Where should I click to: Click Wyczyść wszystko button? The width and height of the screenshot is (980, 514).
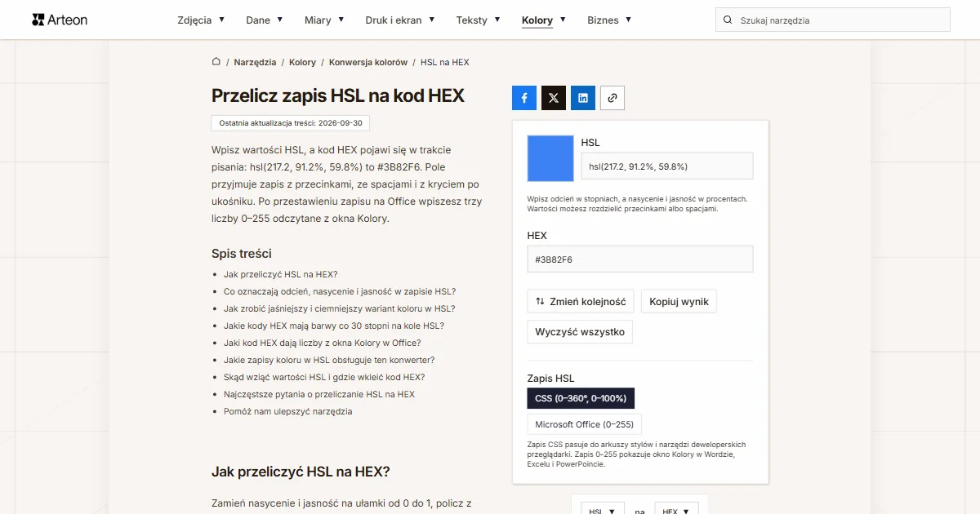tap(580, 331)
